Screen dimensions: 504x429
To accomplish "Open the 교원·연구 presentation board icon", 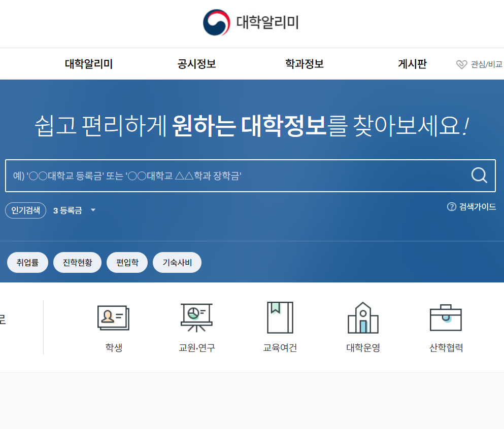I will (196, 317).
